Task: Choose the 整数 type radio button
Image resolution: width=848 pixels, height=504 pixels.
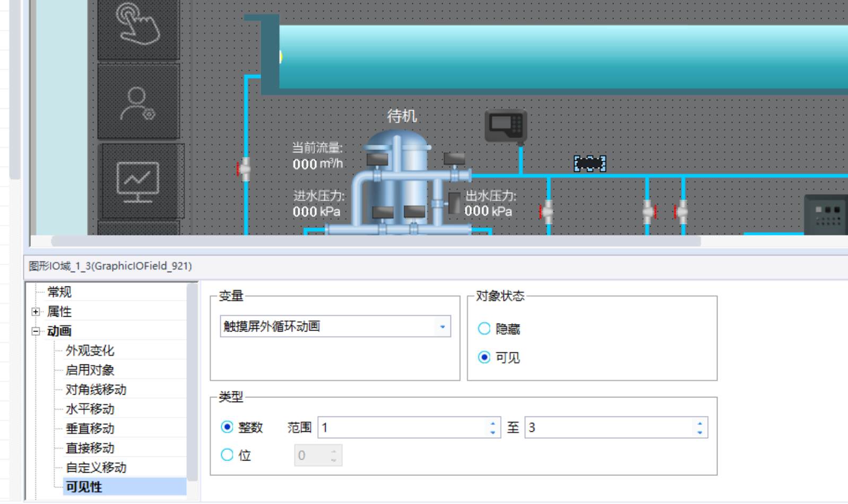Action: coord(227,427)
